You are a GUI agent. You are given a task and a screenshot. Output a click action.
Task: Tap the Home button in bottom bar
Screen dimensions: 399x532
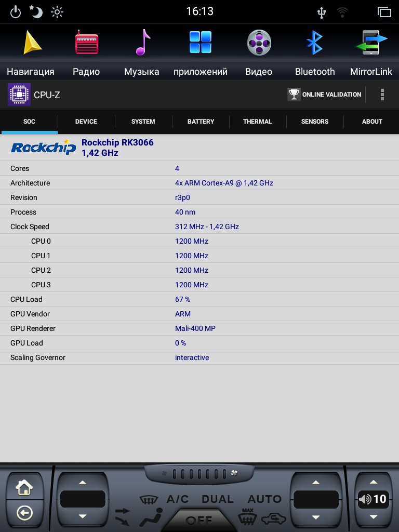coord(24,487)
